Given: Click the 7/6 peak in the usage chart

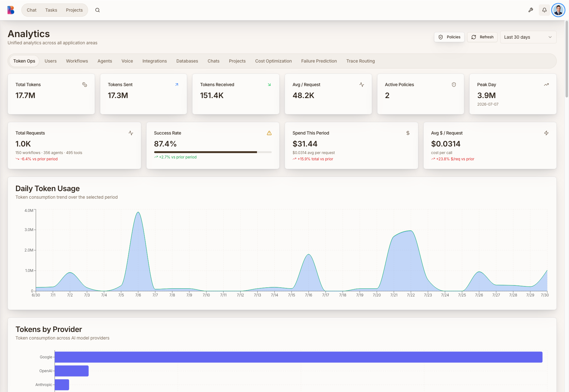Looking at the screenshot, I should (138, 213).
